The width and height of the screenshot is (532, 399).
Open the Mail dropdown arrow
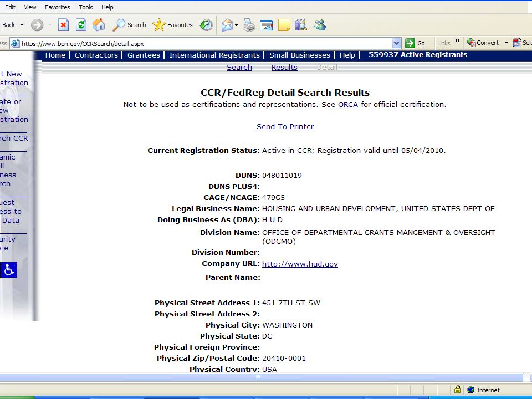click(236, 25)
